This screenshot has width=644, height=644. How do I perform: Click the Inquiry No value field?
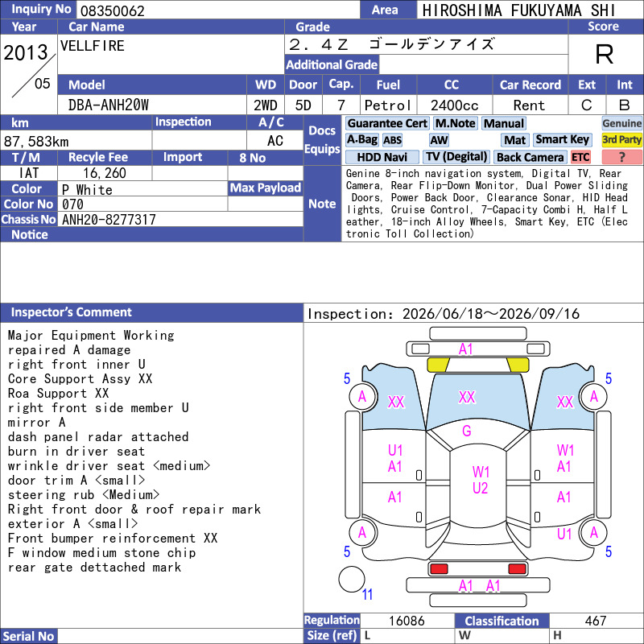[x=218, y=10]
